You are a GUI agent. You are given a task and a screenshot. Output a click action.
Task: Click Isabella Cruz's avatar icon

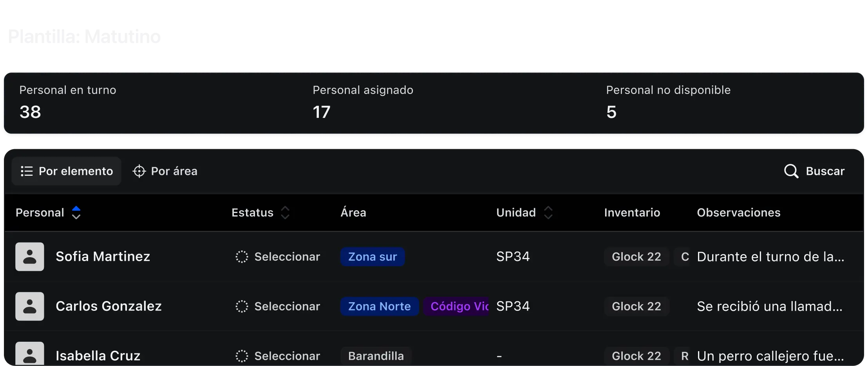(x=30, y=355)
